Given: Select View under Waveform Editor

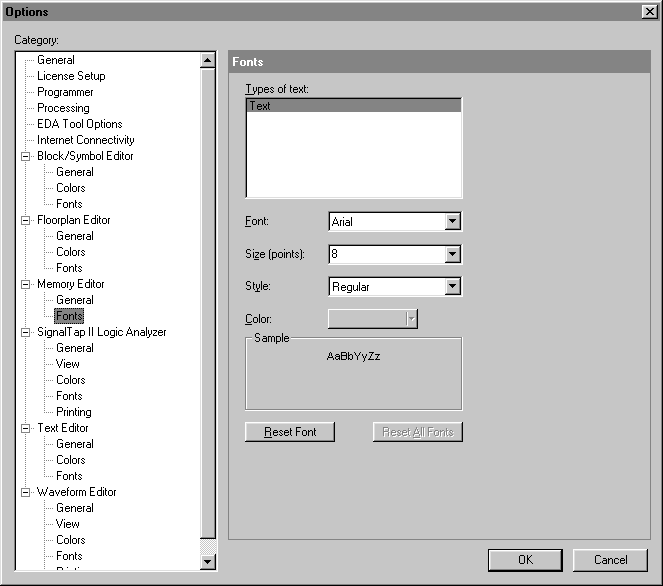Looking at the screenshot, I should (x=68, y=524).
